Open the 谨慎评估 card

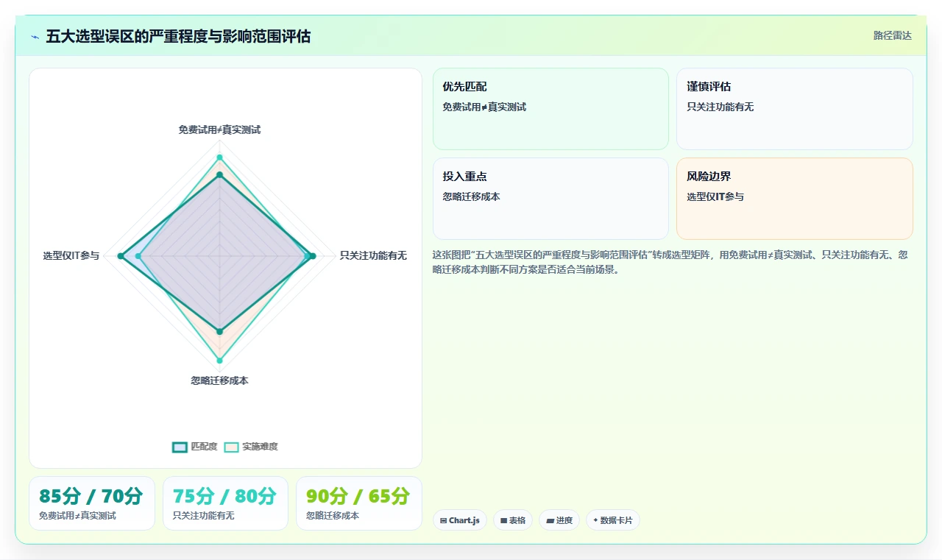point(795,109)
